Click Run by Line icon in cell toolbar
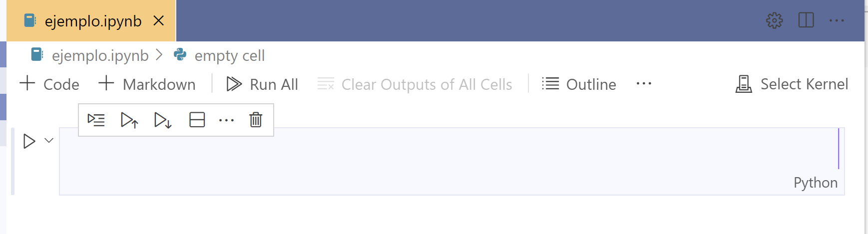This screenshot has width=868, height=234. click(96, 120)
